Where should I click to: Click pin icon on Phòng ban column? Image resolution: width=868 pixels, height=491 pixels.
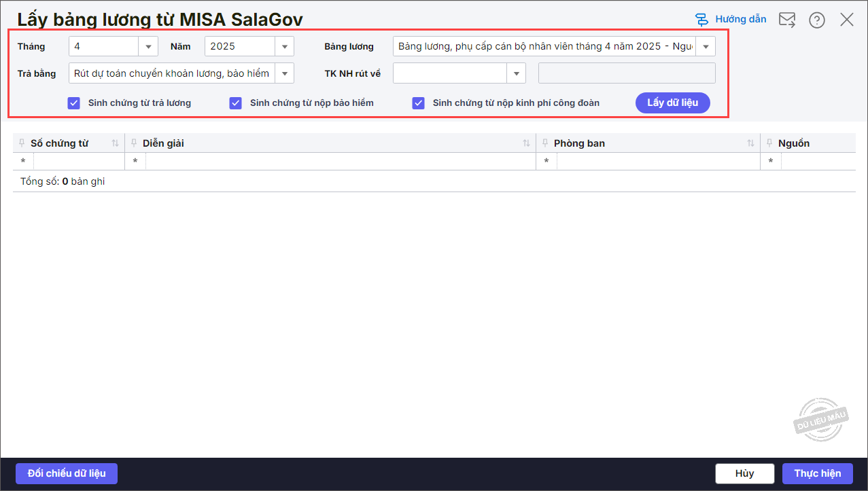pyautogui.click(x=546, y=143)
